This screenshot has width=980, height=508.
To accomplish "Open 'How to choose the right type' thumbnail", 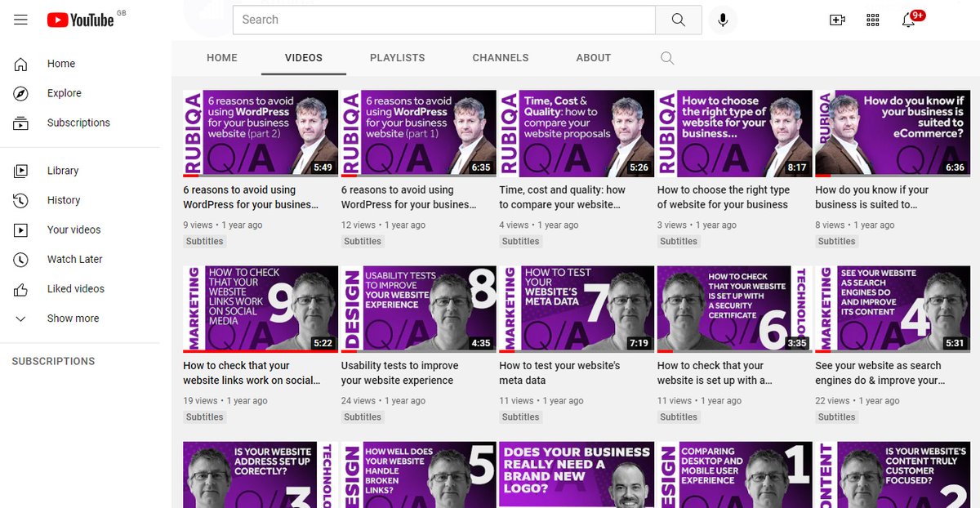I will pyautogui.click(x=734, y=133).
